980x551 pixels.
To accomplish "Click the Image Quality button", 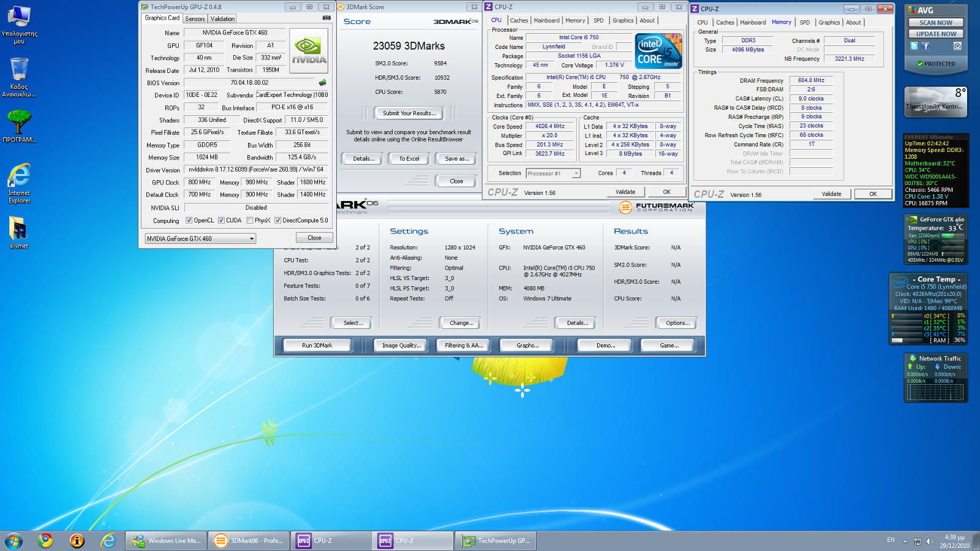I will 402,345.
